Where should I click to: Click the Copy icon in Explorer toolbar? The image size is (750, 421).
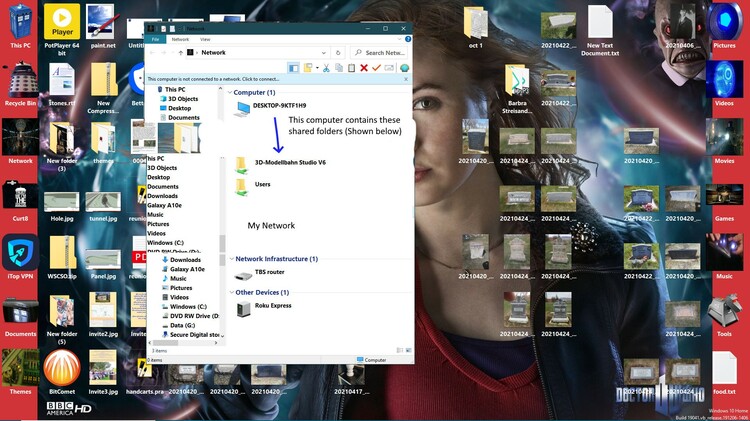pos(339,68)
